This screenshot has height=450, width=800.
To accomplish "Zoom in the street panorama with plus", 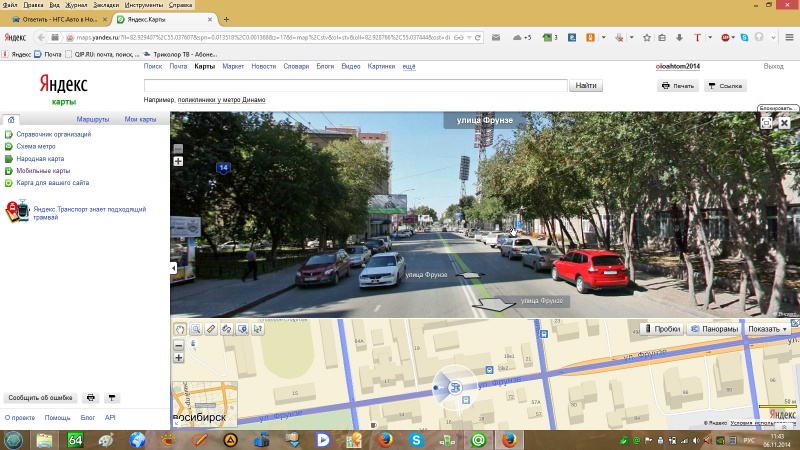I will [178, 161].
